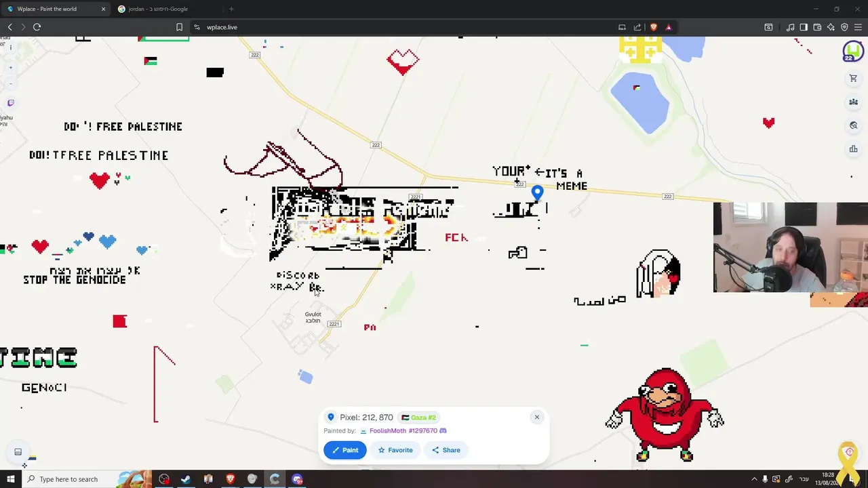Toggle the browser sidebar panel icon
The image size is (868, 488).
tap(804, 27)
